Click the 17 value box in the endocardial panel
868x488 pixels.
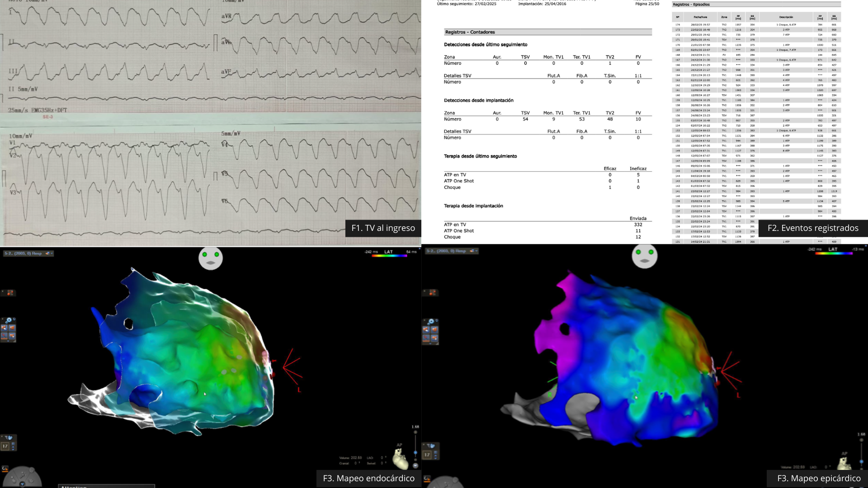click(x=5, y=446)
